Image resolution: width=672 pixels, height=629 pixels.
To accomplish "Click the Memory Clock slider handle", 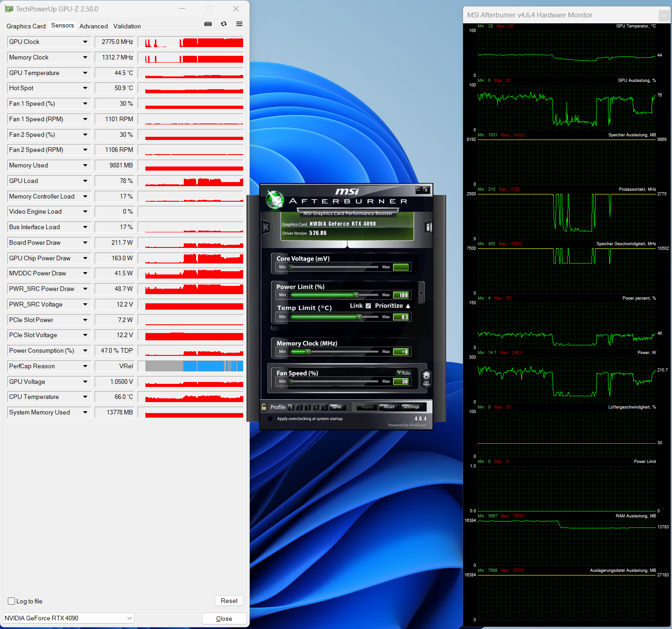I will point(308,352).
